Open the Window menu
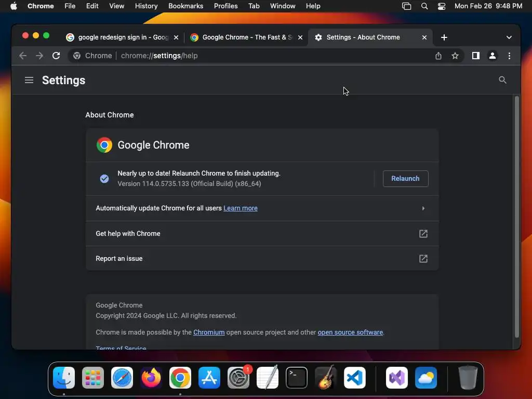The height and width of the screenshot is (399, 532). coord(283,6)
